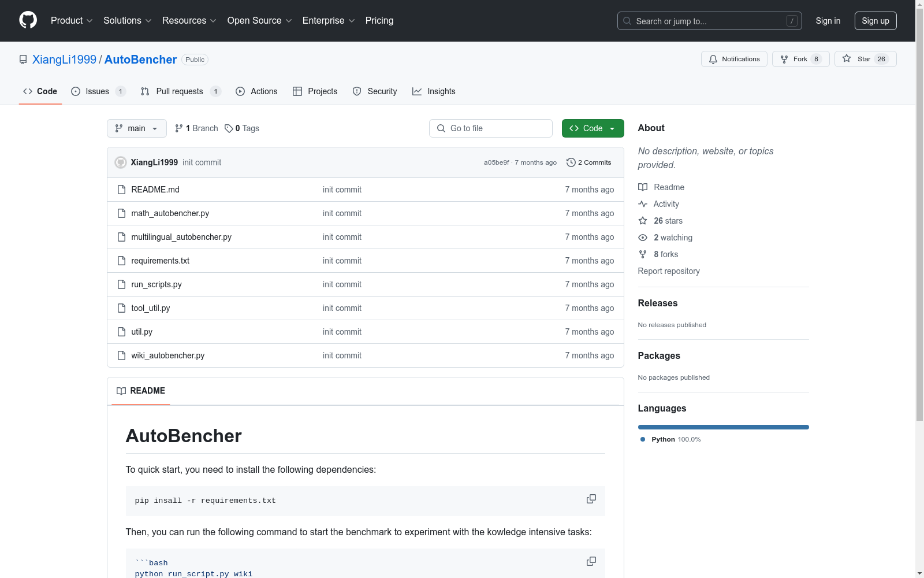Click the star icon beside 26 stars

(x=643, y=221)
